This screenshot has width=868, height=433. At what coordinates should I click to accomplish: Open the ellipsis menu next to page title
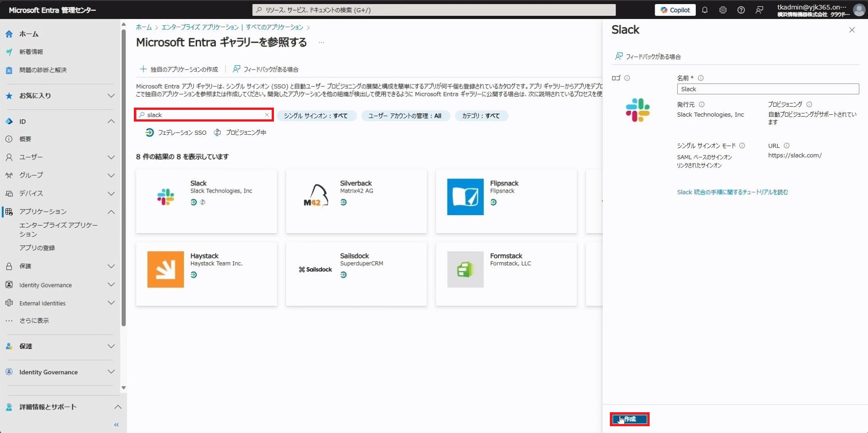[321, 42]
